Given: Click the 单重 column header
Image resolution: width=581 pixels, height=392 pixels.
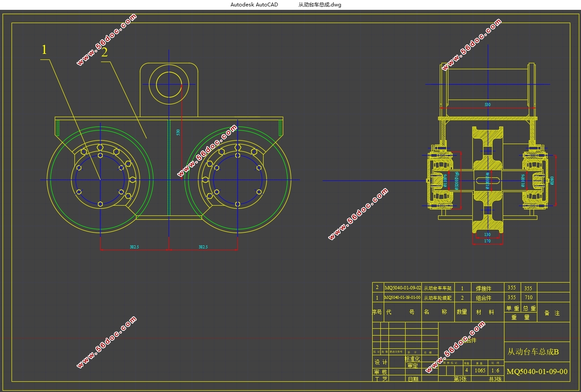Looking at the screenshot, I should (513, 308).
